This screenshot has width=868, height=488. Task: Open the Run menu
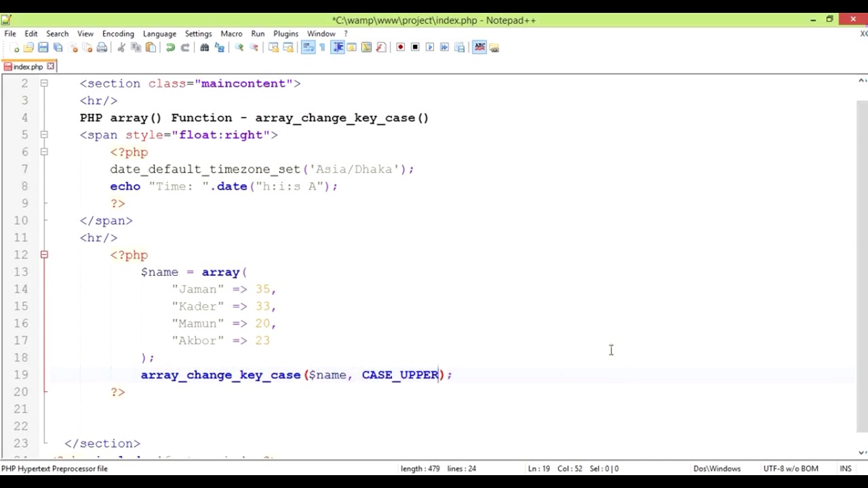pos(258,33)
